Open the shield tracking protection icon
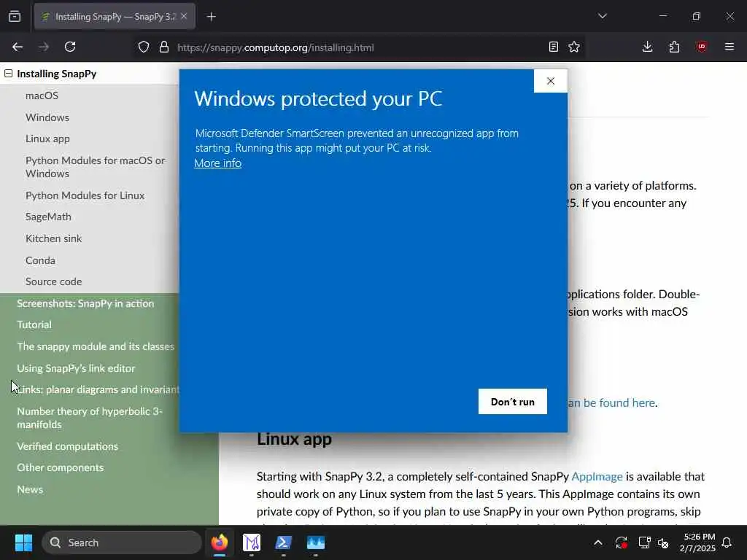Image resolution: width=747 pixels, height=560 pixels. [144, 47]
